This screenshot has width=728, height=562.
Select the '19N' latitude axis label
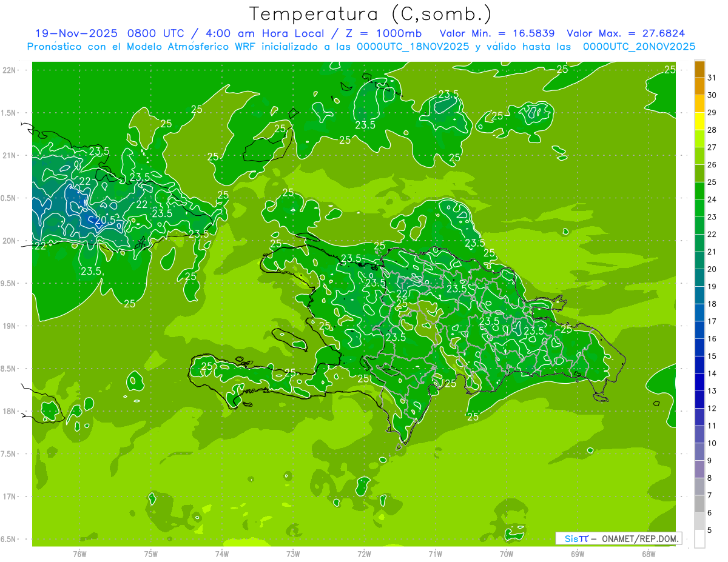point(10,326)
